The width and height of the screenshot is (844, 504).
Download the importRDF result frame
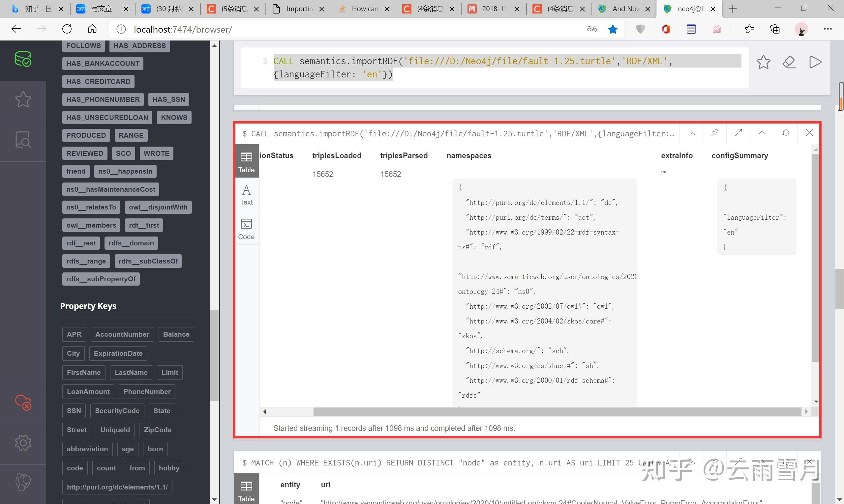[x=691, y=133]
